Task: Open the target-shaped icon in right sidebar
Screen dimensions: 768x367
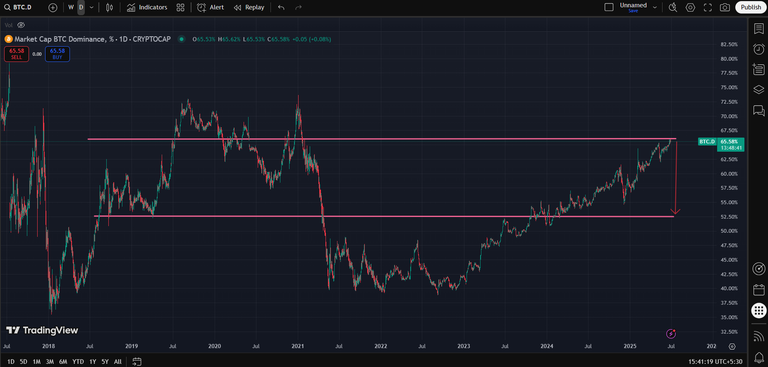Action: 758,269
